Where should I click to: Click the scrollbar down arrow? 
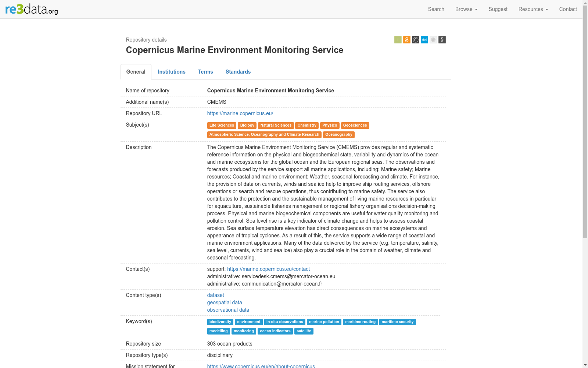(x=585, y=365)
